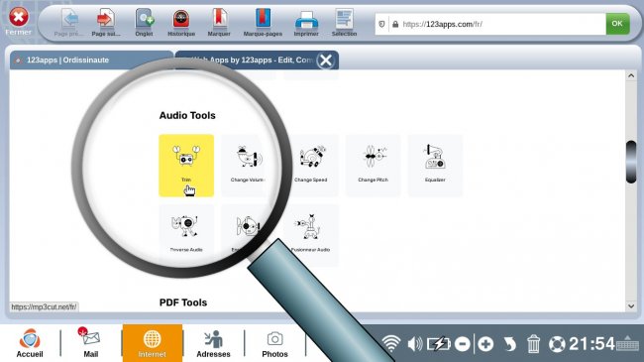The width and height of the screenshot is (644, 362).
Task: Go to Page suivante
Action: click(106, 23)
